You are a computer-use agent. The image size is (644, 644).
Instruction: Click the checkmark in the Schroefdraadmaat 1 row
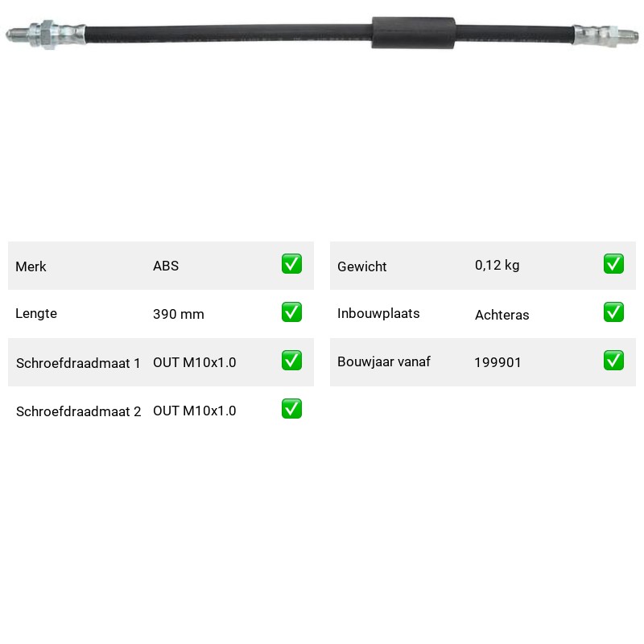pyautogui.click(x=291, y=360)
